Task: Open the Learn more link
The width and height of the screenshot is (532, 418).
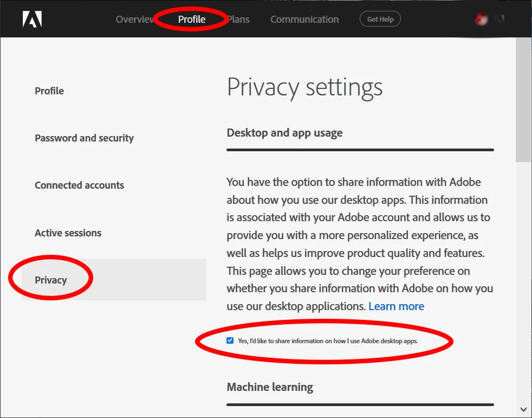Action: 396,306
